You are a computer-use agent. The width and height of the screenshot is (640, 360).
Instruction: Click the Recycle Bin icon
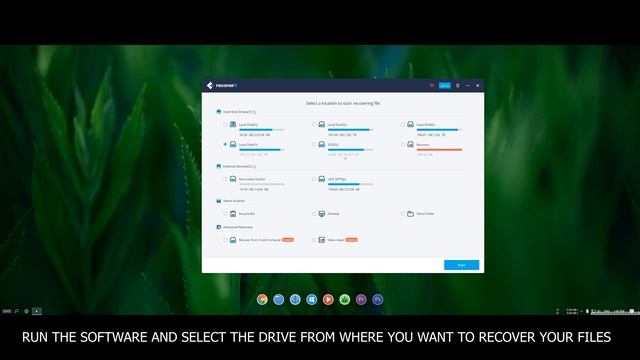point(233,213)
